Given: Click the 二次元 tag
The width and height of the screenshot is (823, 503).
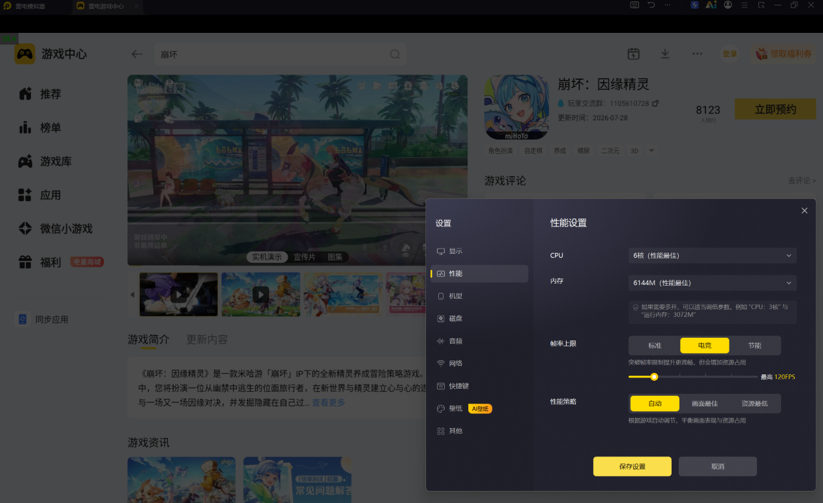Looking at the screenshot, I should (610, 151).
